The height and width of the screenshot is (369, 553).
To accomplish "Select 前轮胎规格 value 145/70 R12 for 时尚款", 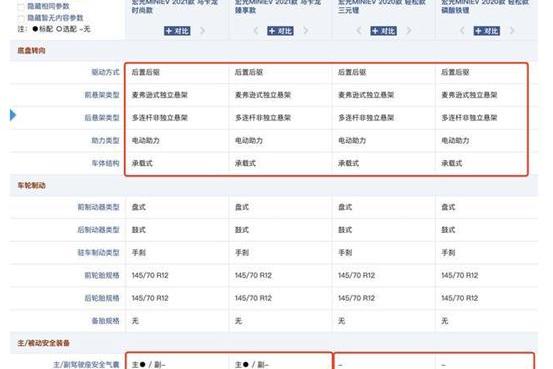I will click(x=150, y=275).
